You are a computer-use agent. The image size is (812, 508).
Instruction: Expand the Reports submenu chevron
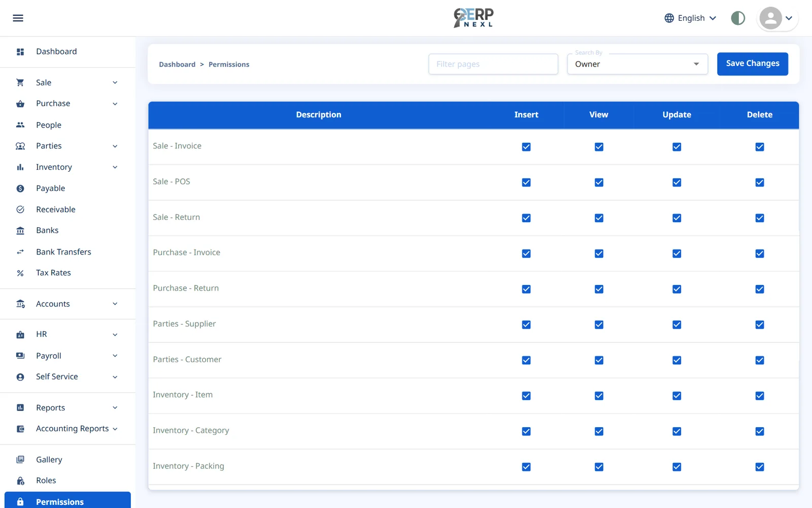[x=115, y=407]
